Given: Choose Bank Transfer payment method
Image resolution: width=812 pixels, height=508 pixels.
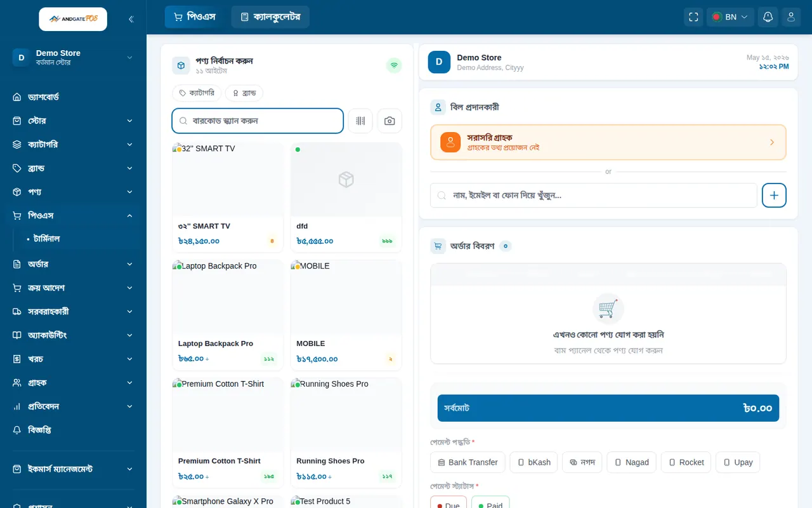Looking at the screenshot, I should tap(468, 462).
